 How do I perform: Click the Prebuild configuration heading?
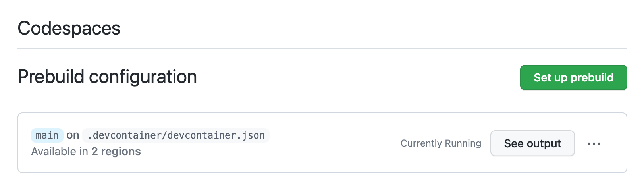point(107,77)
